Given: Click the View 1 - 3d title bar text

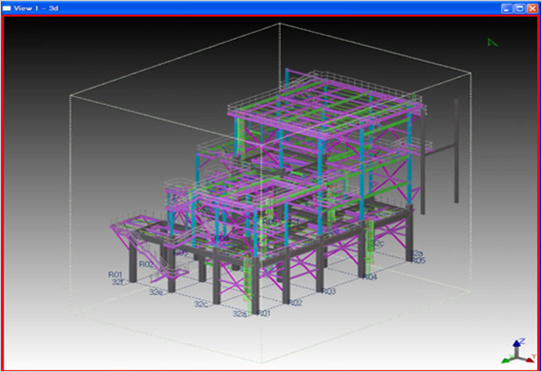Looking at the screenshot, I should [36, 8].
